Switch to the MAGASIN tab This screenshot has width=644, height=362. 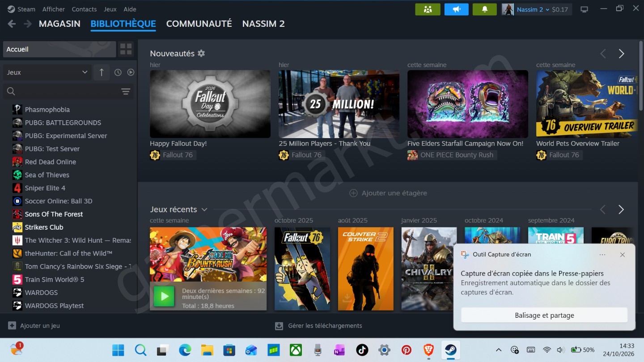(59, 24)
